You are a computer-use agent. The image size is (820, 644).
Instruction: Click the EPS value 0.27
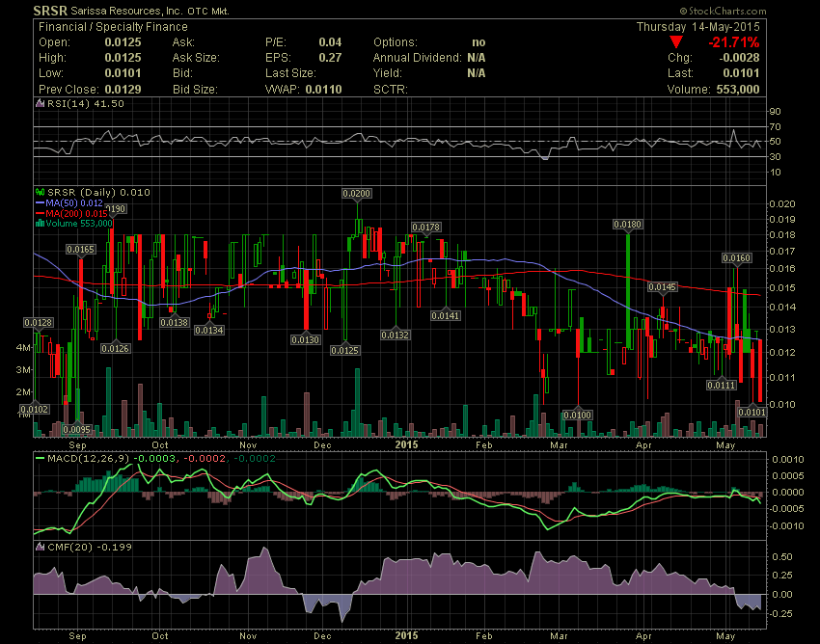coord(330,58)
